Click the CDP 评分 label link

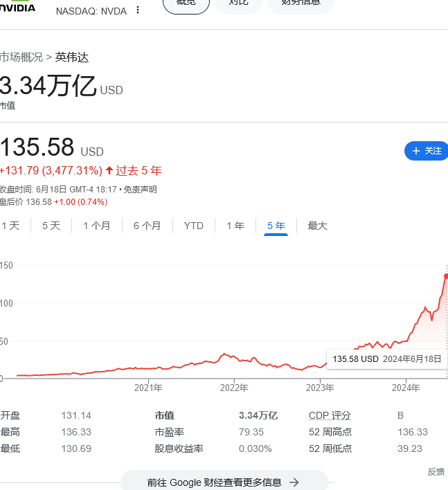[x=330, y=416]
